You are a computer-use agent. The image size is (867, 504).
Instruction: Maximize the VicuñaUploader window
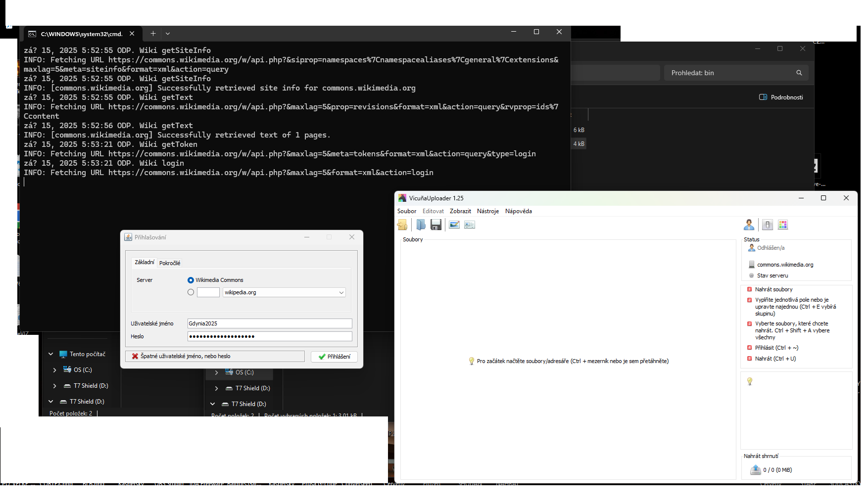pyautogui.click(x=823, y=198)
